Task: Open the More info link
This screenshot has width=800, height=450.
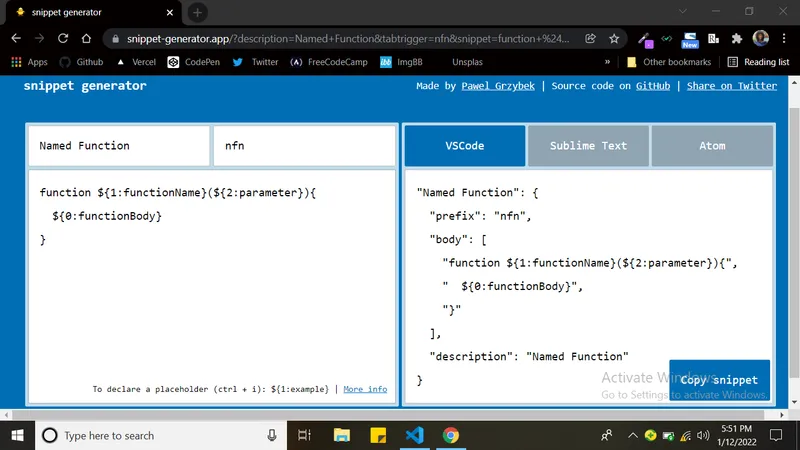Action: [365, 389]
